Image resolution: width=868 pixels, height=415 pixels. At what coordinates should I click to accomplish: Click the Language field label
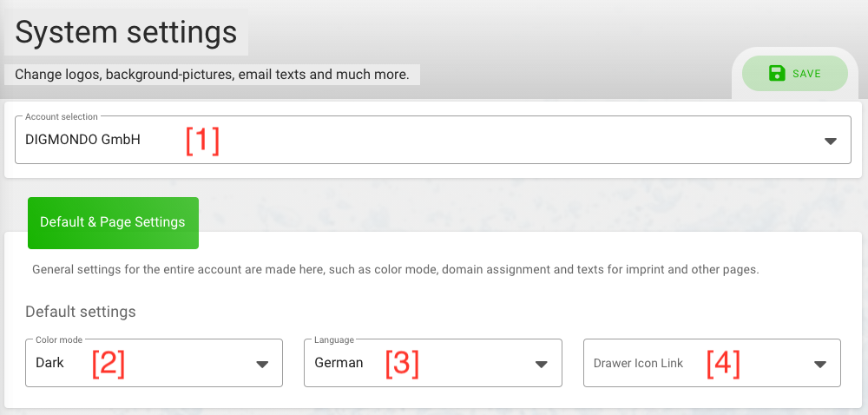coord(334,339)
